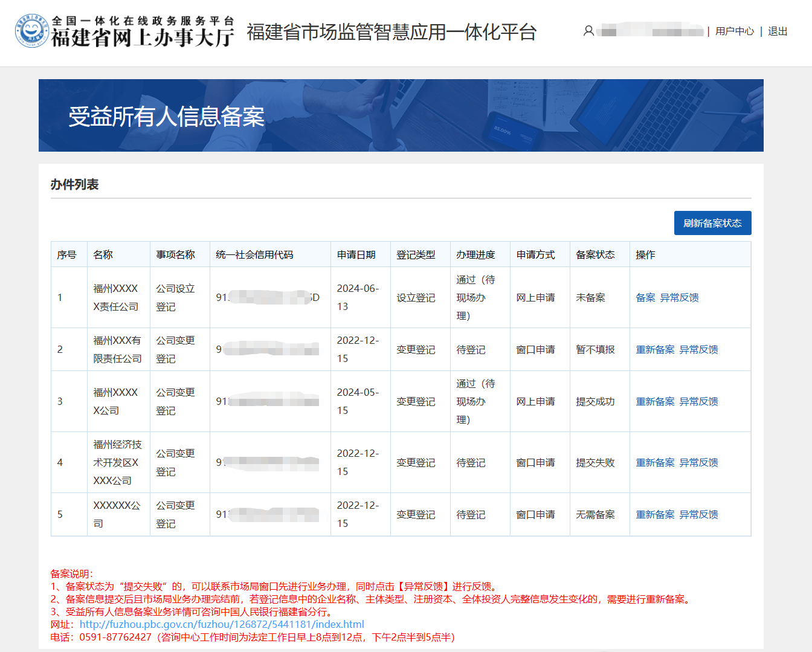Report 异常反馈 for the 提交失败 row
Screen dimensions: 812x652
pos(698,462)
